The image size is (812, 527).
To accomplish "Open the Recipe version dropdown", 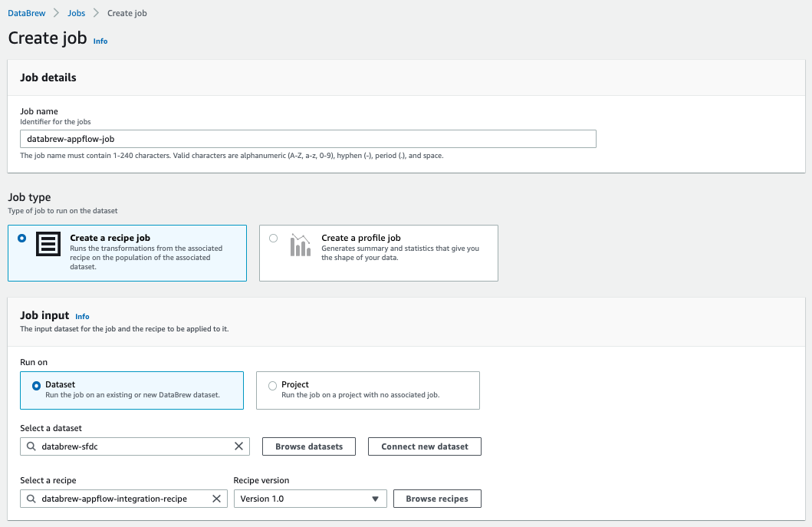I will pos(310,499).
